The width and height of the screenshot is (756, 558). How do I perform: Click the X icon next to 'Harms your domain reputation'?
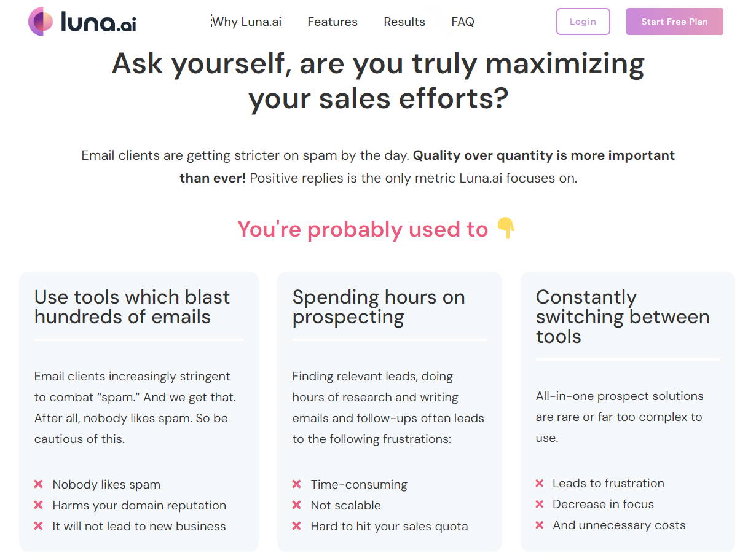[x=39, y=505]
